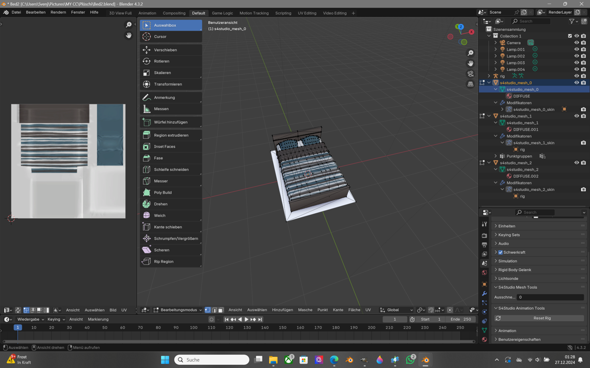Open the Keying menu in timeline

55,319
